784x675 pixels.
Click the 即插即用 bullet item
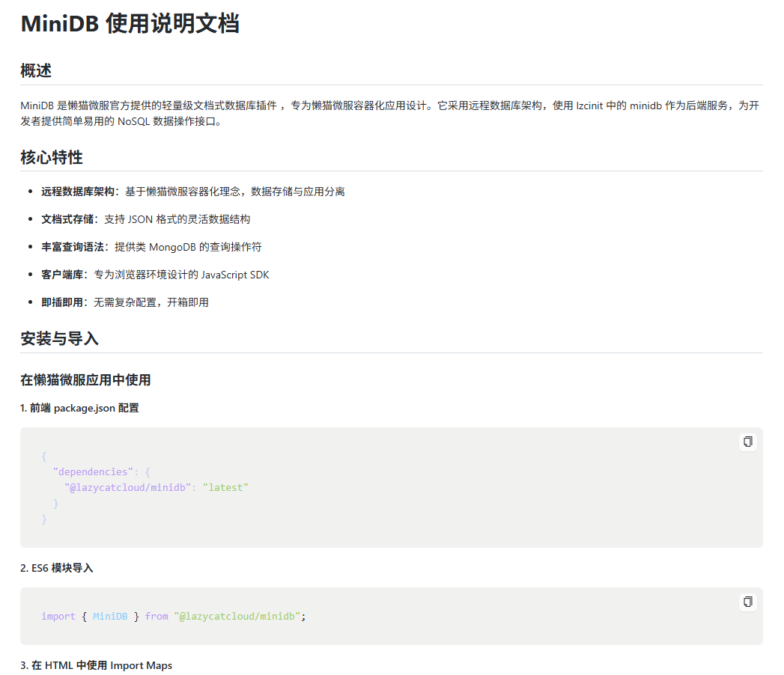pyautogui.click(x=125, y=303)
